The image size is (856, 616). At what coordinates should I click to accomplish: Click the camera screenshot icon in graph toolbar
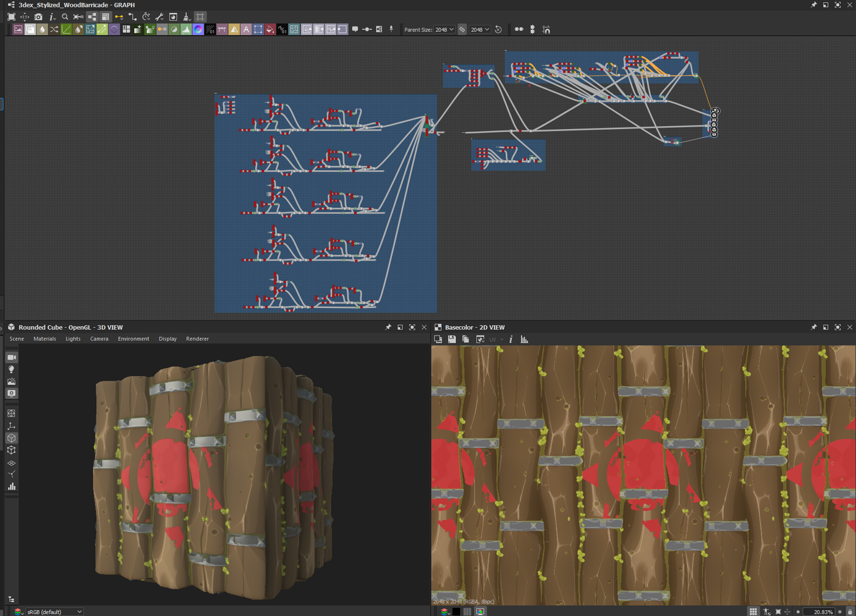pyautogui.click(x=38, y=17)
